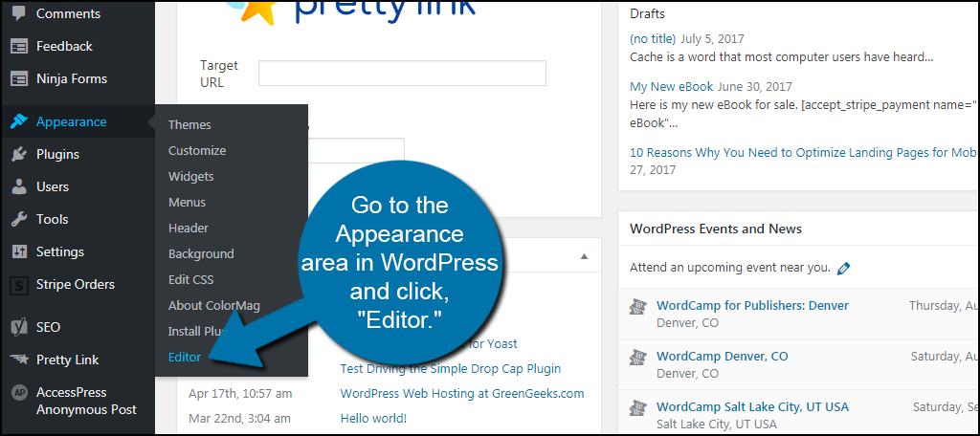Screen dimensions: 980x436
Task: Open the 10 Reasons landing pages draft
Action: pos(803,152)
